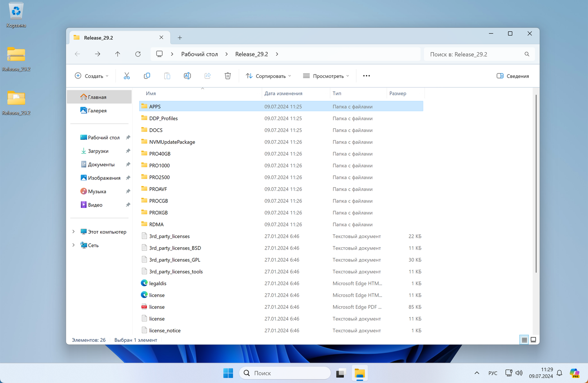The width and height of the screenshot is (588, 383).
Task: Click the search field for Release_29.2
Action: click(x=474, y=54)
